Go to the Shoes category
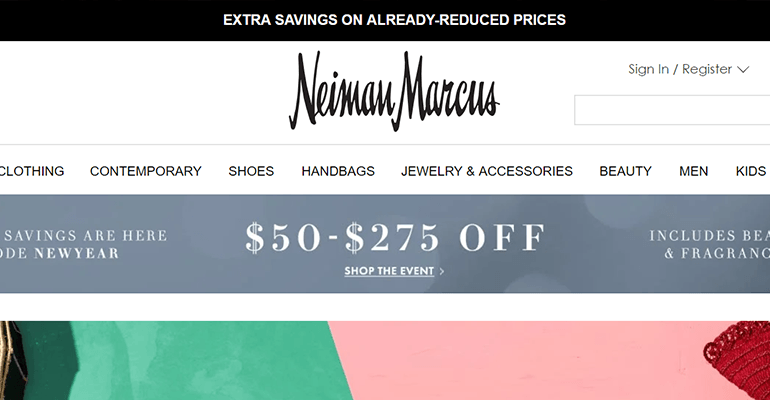This screenshot has height=400, width=770. pos(251,171)
